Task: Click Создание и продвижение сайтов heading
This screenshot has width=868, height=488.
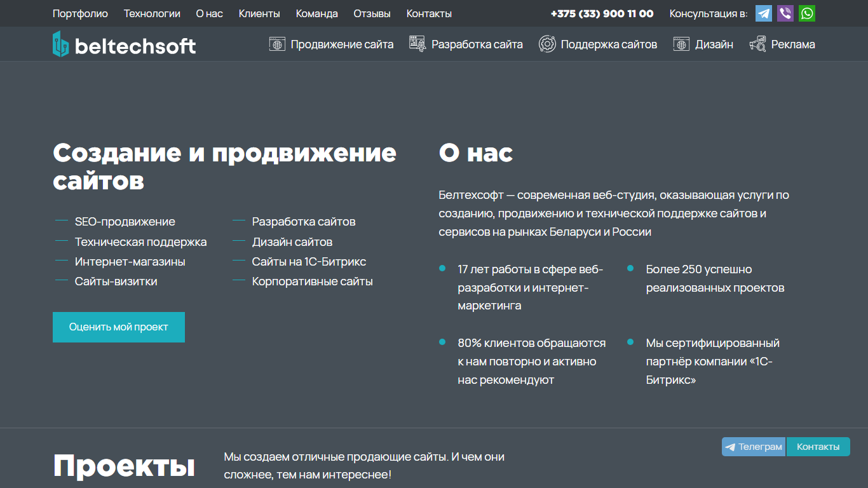Action: pos(224,166)
